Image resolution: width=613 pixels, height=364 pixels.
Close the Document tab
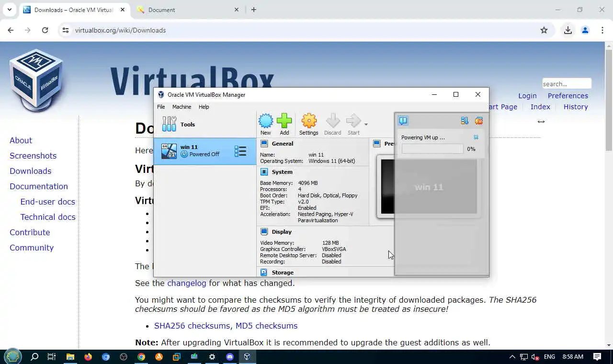tap(237, 10)
